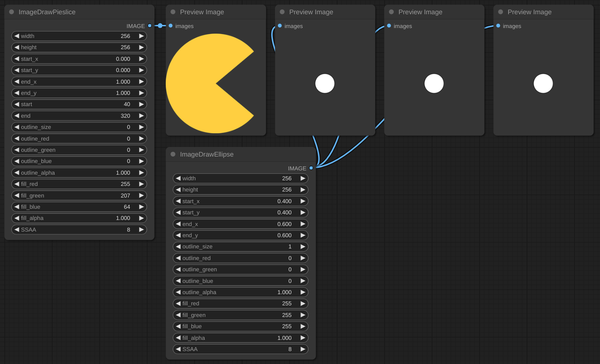Click ImageDrawEllipse IMAGE output port
The width and height of the screenshot is (600, 364).
point(311,168)
